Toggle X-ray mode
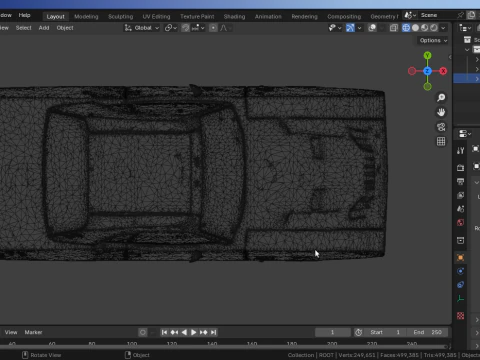Screen dimensions: 480x360 (394, 28)
